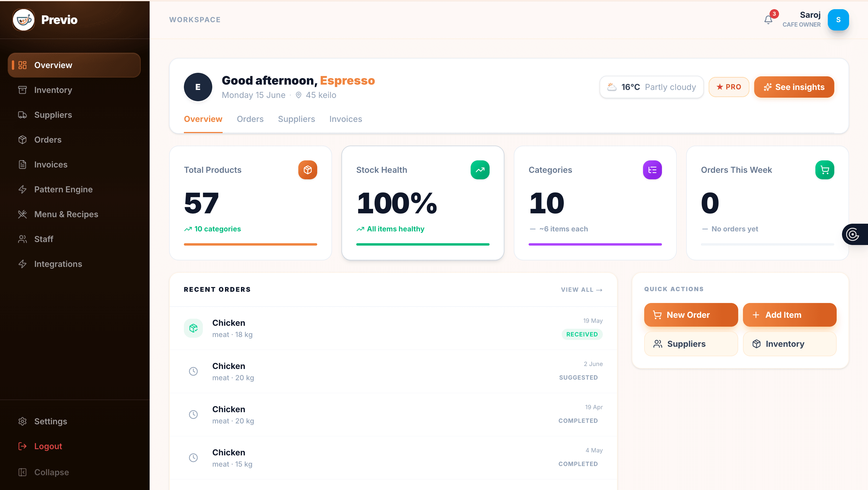This screenshot has height=490, width=868.
Task: Click the Espresso cafe avatar E
Action: click(198, 87)
